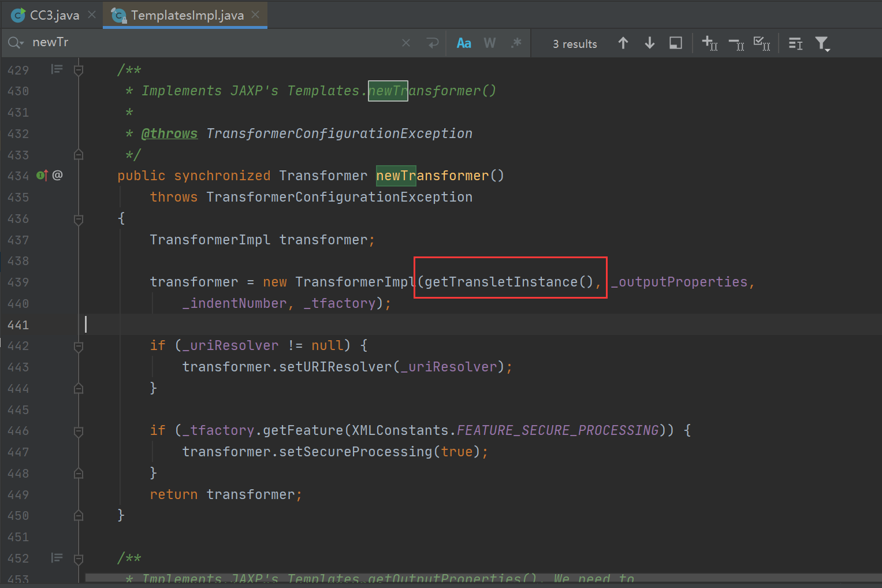Collapse the Javadoc comment starting line 429
The image size is (882, 588).
79,70
